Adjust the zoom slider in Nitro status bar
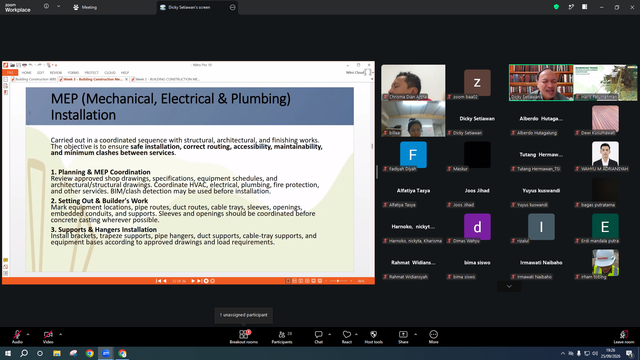The image size is (640, 360). [338, 281]
